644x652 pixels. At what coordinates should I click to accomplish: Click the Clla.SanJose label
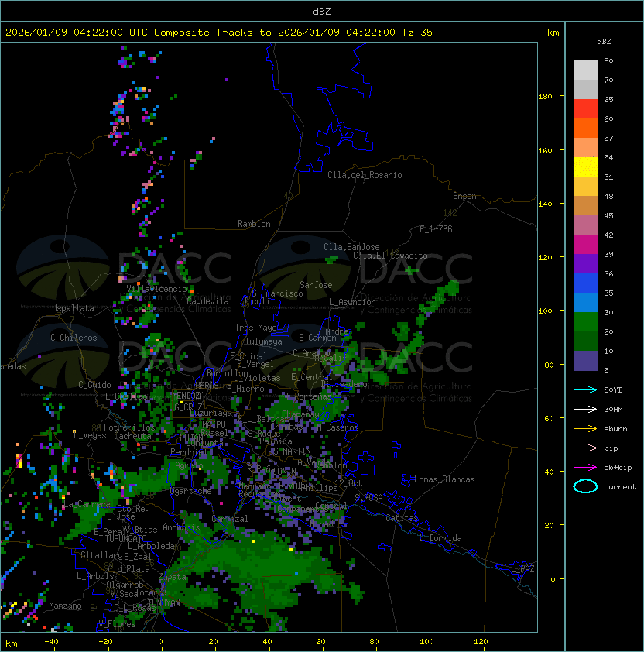tap(351, 247)
